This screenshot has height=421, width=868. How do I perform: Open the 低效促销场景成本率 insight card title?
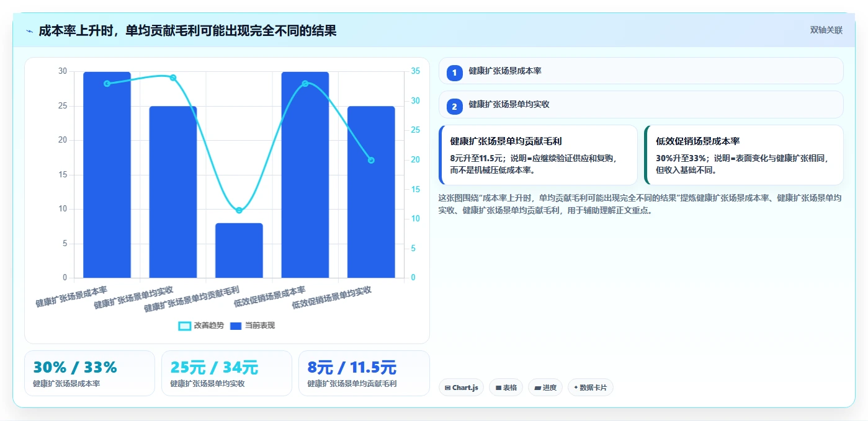pyautogui.click(x=697, y=141)
